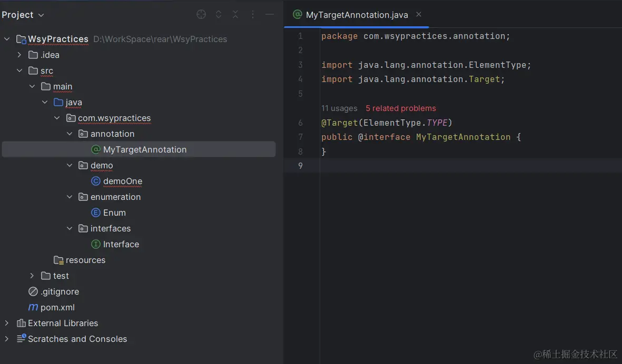Click the Collapse All icon in Project toolbar
622x364 pixels.
point(235,15)
